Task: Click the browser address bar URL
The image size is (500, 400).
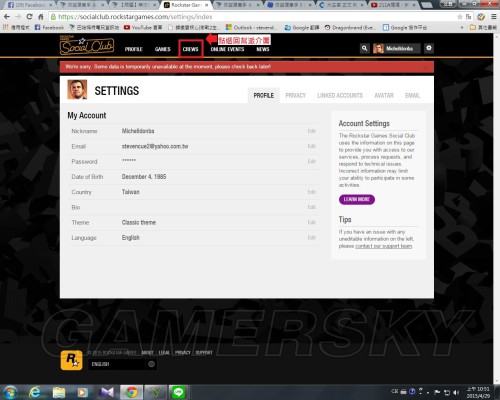Action: pyautogui.click(x=135, y=17)
